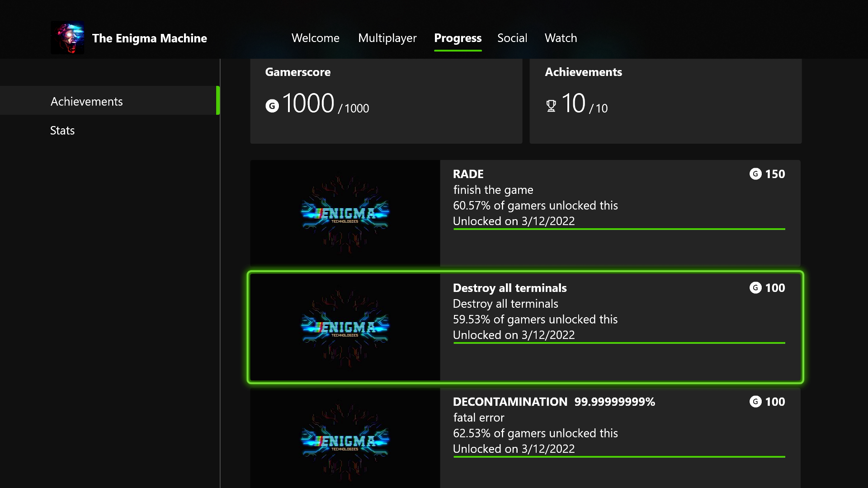Open the RADE achievement artwork
Image resolution: width=868 pixels, height=488 pixels.
[345, 213]
